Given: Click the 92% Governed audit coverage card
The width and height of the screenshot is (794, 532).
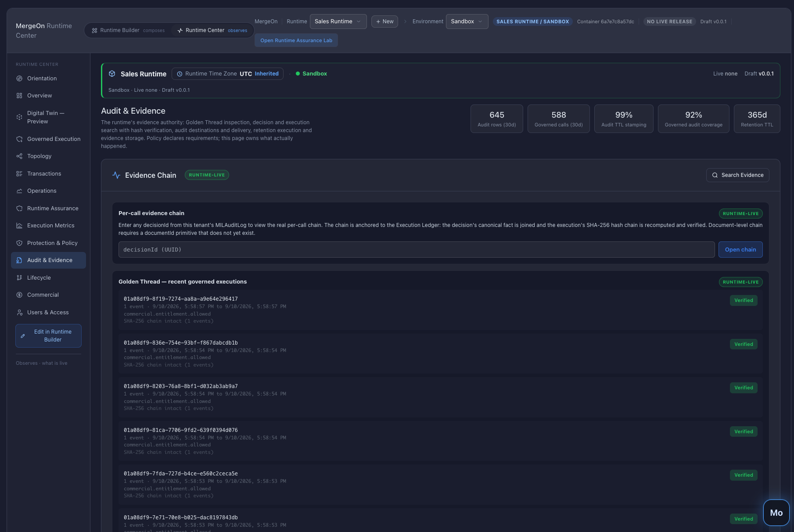Looking at the screenshot, I should [693, 119].
